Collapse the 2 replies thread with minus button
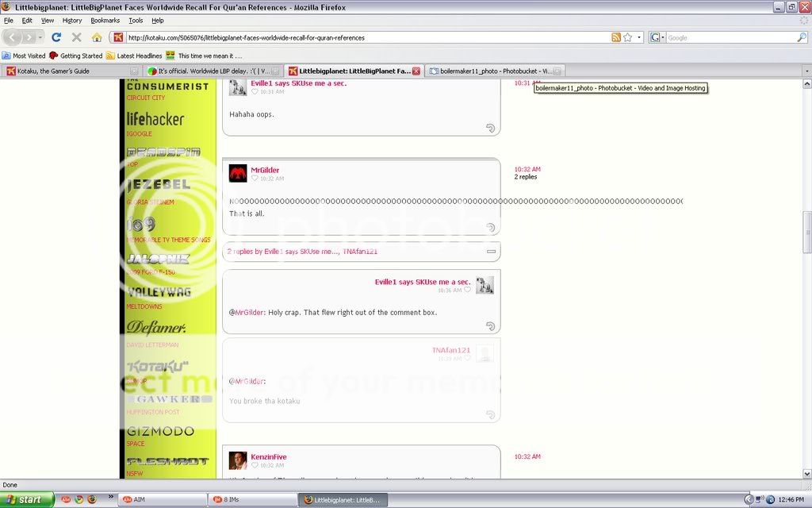 coord(491,252)
